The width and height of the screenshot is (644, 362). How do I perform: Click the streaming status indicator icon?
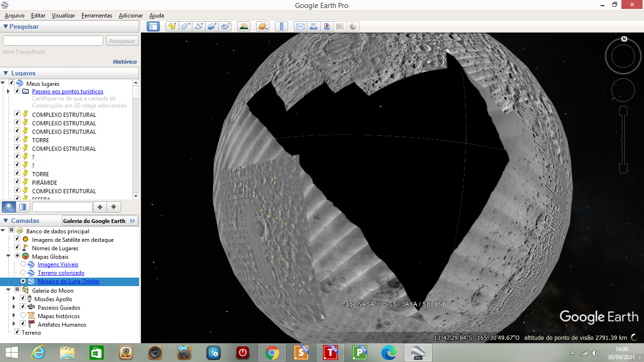click(x=635, y=337)
